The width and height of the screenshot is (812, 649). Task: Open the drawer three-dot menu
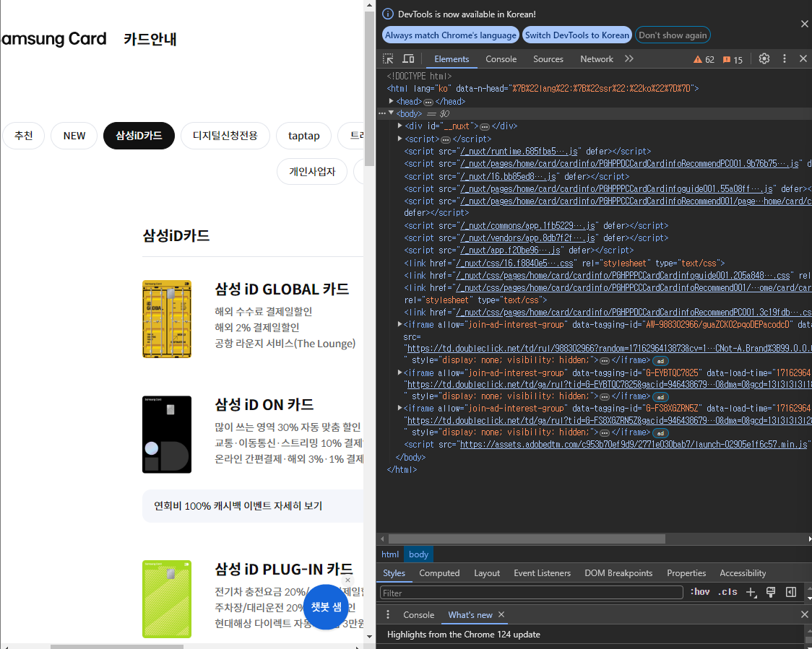[388, 614]
